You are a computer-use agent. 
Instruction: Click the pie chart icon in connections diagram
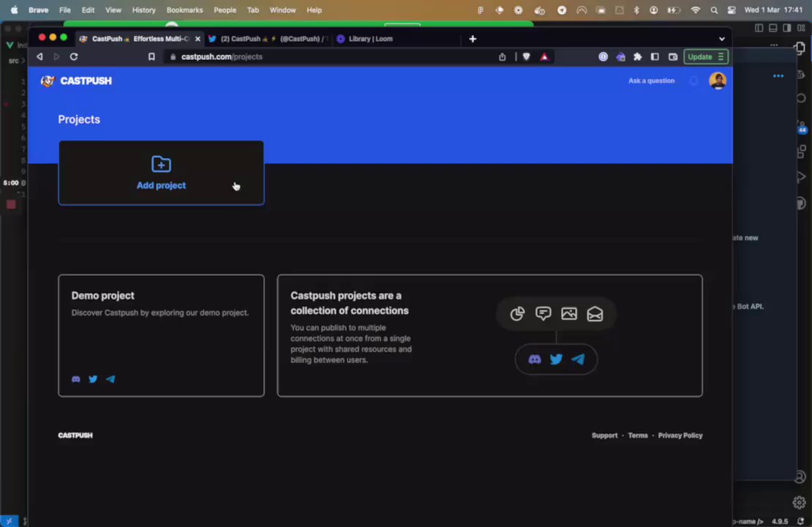pyautogui.click(x=516, y=313)
